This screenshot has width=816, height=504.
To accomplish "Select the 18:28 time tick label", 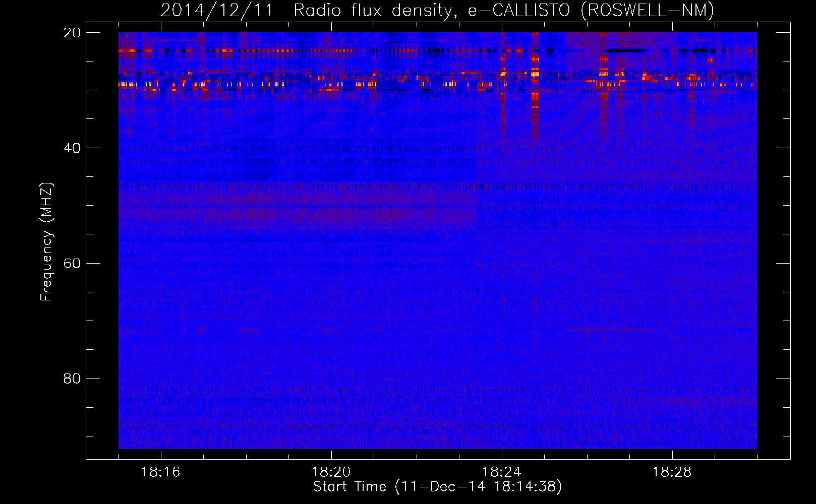I will pyautogui.click(x=672, y=472).
